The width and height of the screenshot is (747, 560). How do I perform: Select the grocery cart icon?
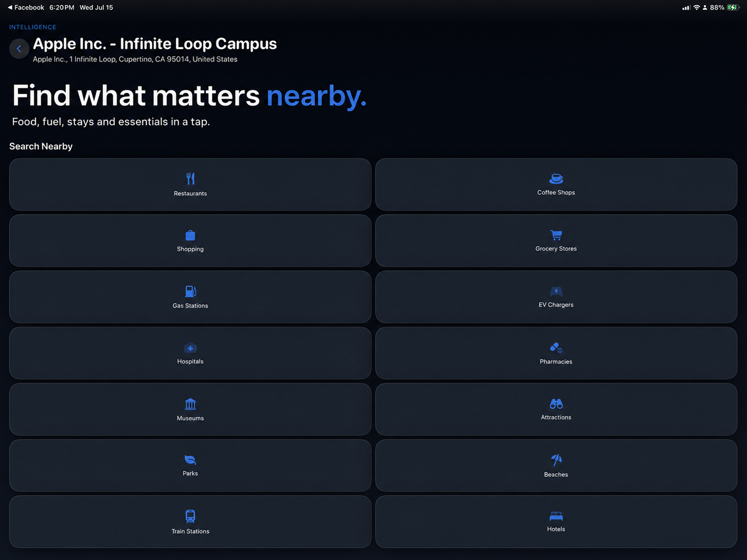pyautogui.click(x=556, y=235)
